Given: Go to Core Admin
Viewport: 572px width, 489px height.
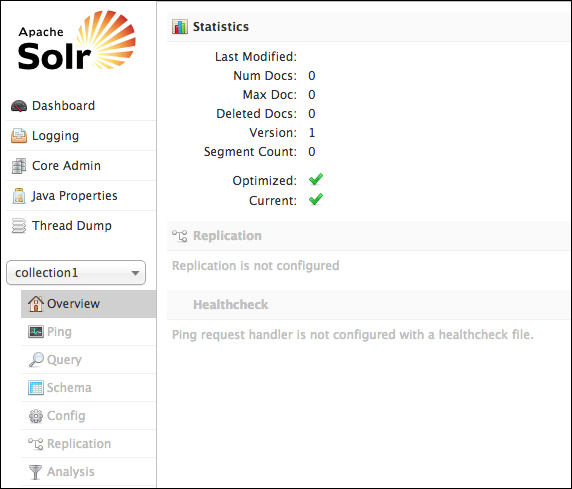Looking at the screenshot, I should tap(81, 166).
